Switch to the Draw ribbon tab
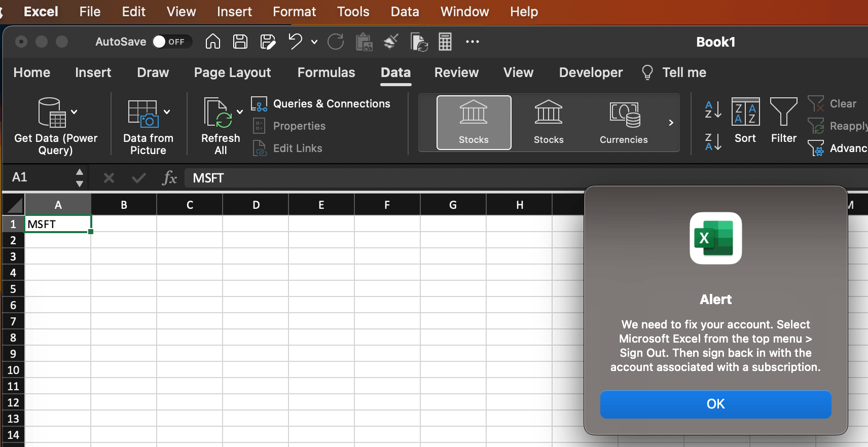This screenshot has height=447, width=868. pos(153,72)
